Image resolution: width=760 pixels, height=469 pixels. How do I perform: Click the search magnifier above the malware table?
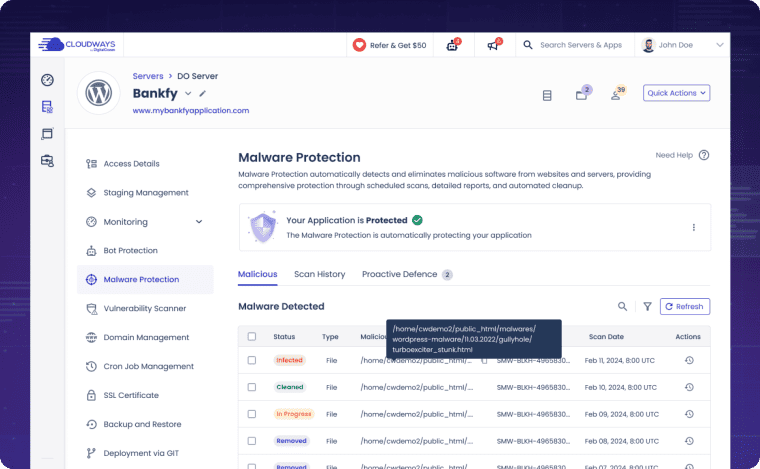622,307
